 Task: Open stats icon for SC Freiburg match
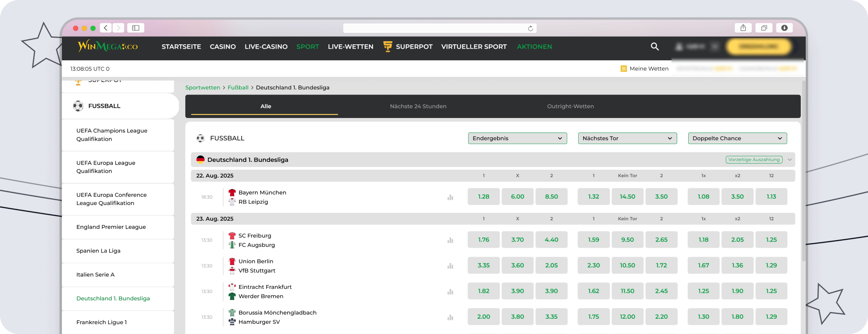(450, 240)
